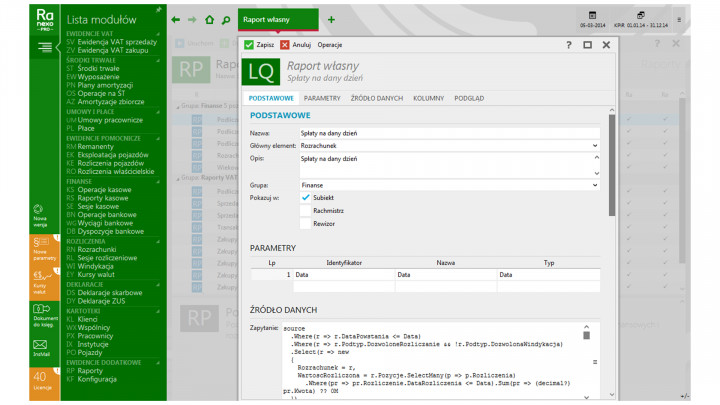Click the red Anuluj cancel icon
The image size is (720, 405).
[285, 45]
